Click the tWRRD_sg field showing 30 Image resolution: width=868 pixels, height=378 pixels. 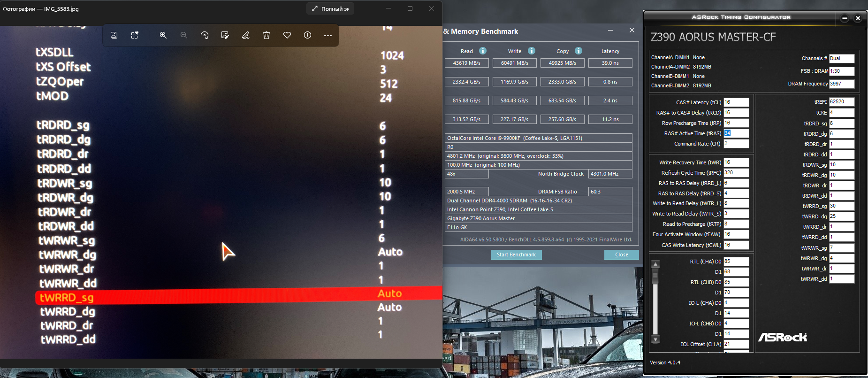point(842,206)
